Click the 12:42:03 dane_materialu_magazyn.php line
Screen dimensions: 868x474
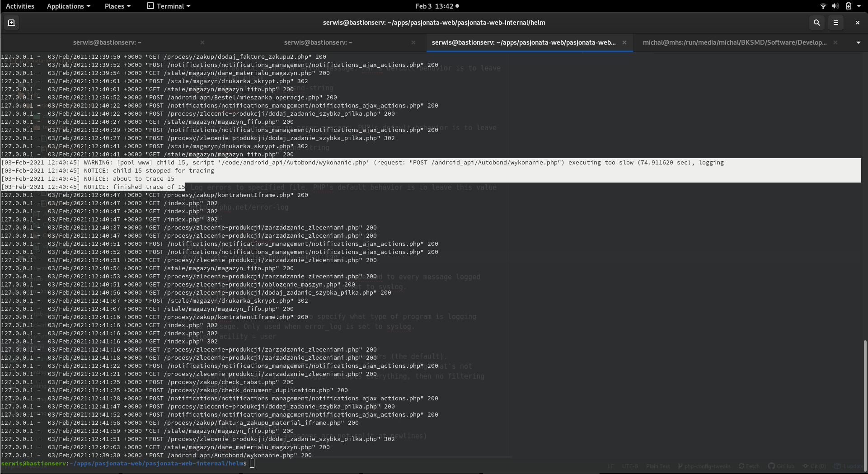pos(165,447)
